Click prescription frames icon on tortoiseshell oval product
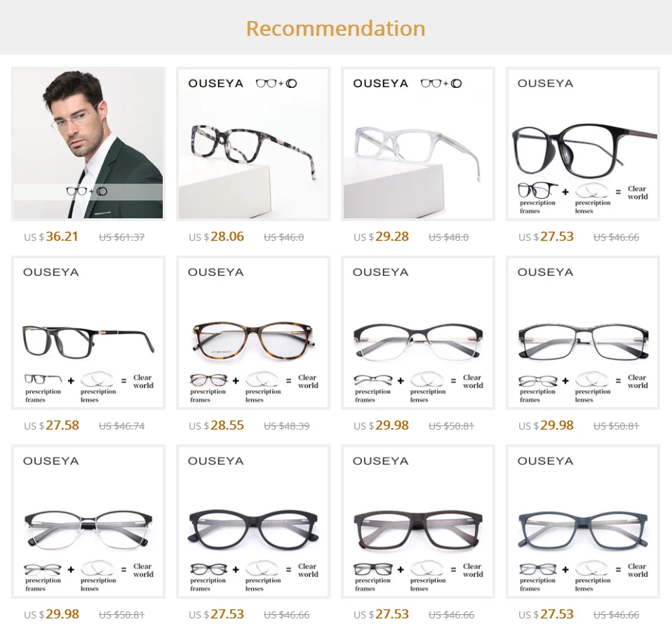Screen dimensions: 672x636 pyautogui.click(x=208, y=387)
